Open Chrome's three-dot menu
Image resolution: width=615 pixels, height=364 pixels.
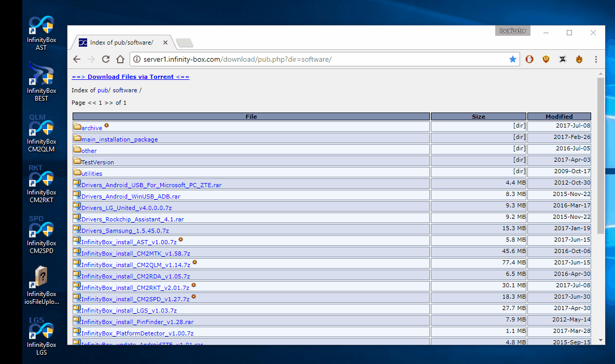tap(596, 59)
